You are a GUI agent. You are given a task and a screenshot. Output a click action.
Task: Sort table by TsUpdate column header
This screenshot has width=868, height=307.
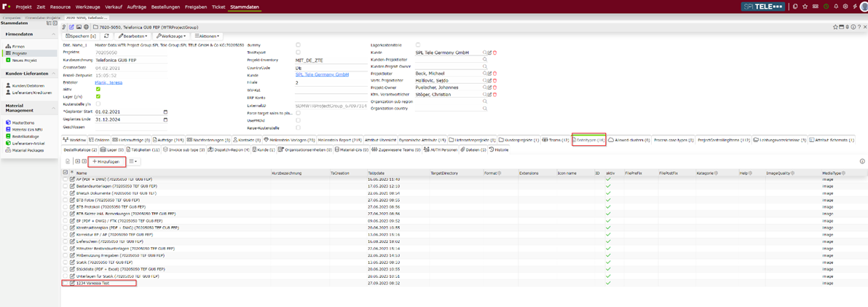[375, 173]
